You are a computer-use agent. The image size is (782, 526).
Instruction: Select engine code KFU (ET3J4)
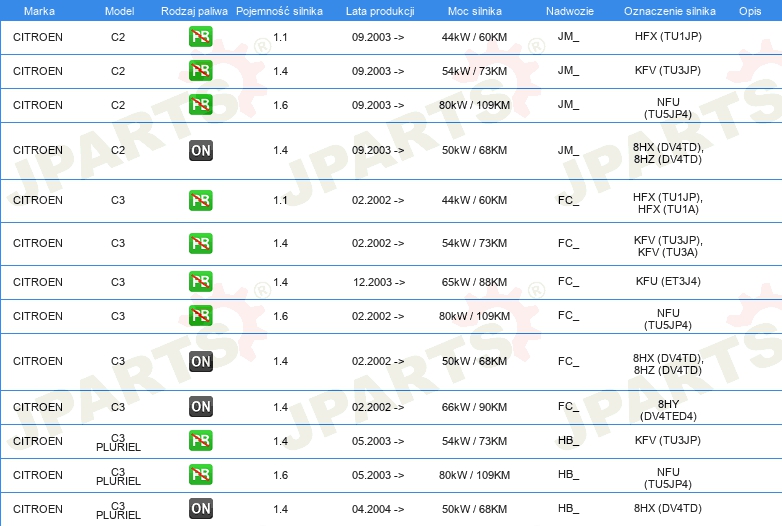coord(668,281)
